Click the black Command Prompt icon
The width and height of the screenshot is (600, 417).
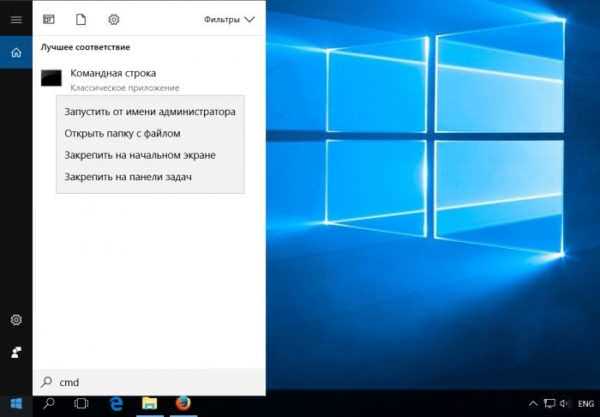coord(51,78)
